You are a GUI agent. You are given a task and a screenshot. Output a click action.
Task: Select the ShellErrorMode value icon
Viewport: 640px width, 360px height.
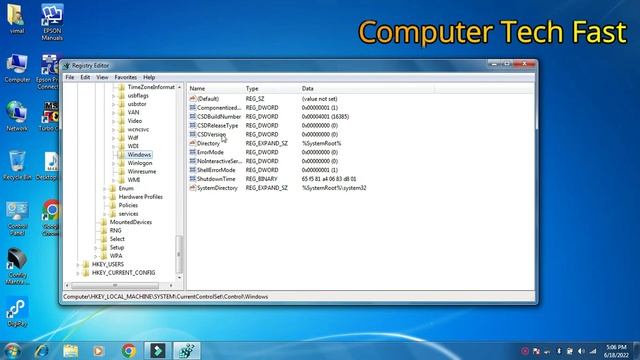point(193,170)
